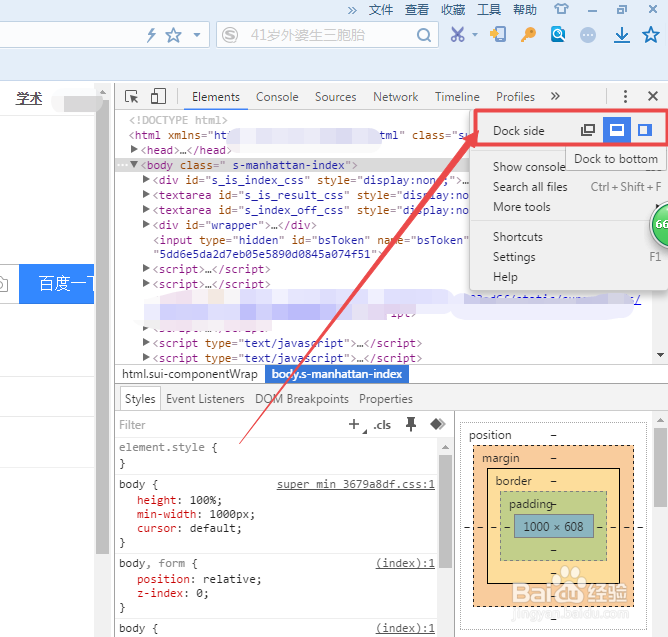Open Properties sub-tab
Screen dimensions: 668x637
(x=386, y=399)
